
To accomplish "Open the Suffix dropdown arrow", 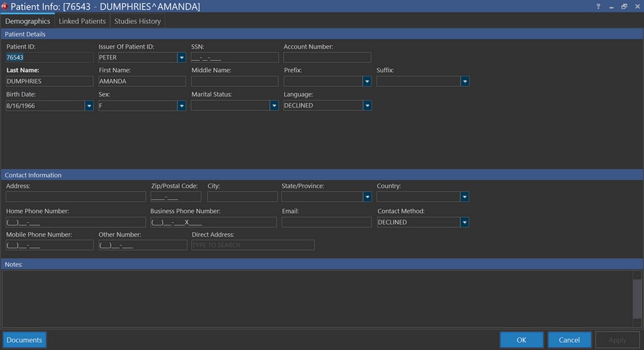I will pyautogui.click(x=464, y=82).
